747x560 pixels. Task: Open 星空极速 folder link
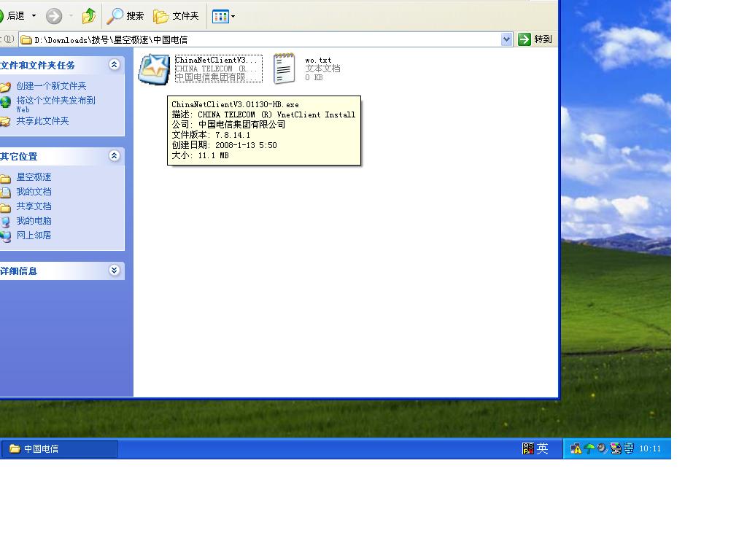point(34,177)
